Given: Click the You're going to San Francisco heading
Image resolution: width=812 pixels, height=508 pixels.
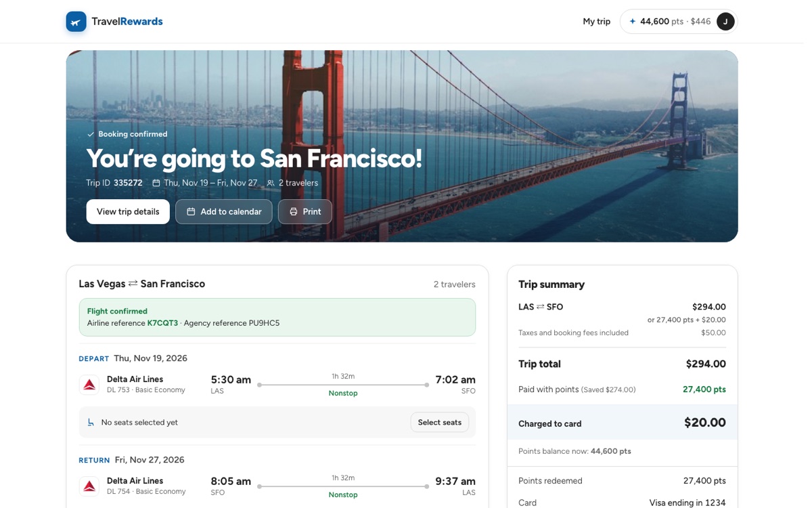Looking at the screenshot, I should tap(254, 158).
